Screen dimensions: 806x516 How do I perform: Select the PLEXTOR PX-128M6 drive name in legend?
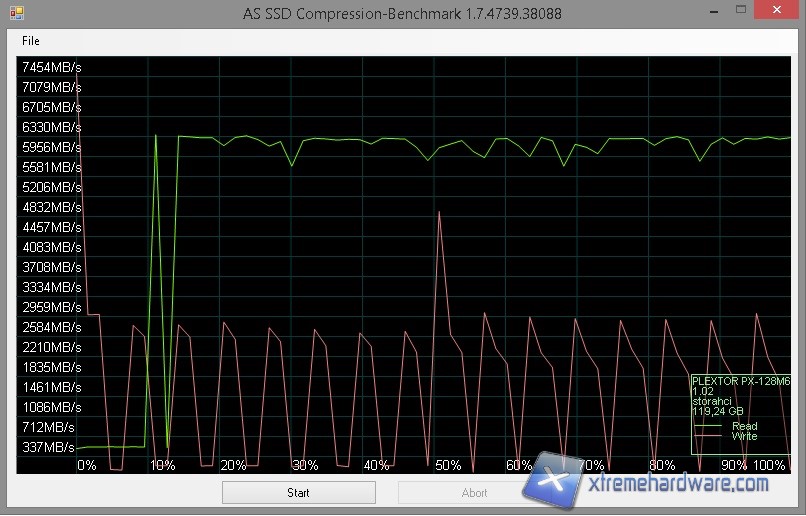tap(741, 381)
